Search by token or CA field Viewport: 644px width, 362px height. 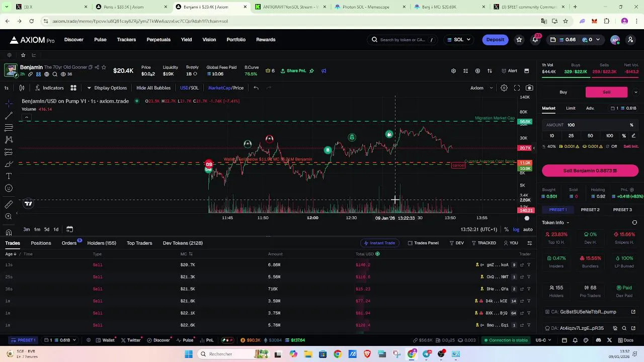[x=403, y=40]
